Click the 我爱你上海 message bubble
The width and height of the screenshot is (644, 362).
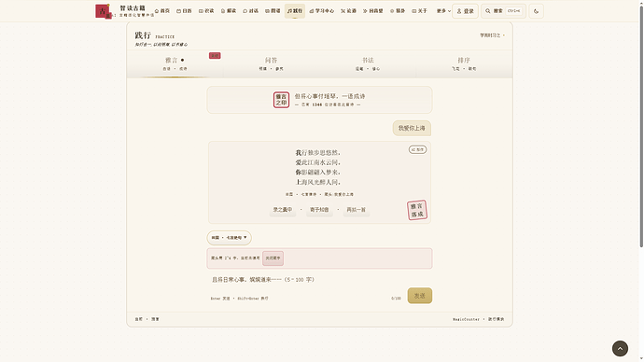pos(412,128)
